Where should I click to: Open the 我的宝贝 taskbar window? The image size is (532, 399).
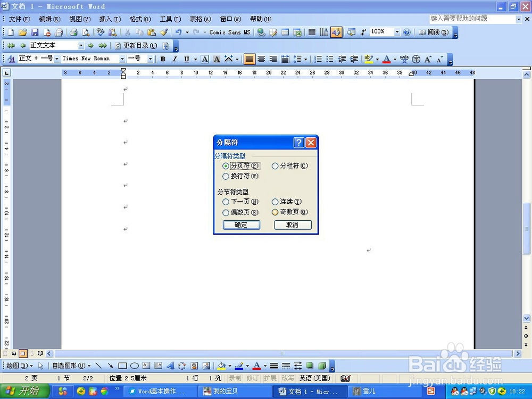coord(234,391)
